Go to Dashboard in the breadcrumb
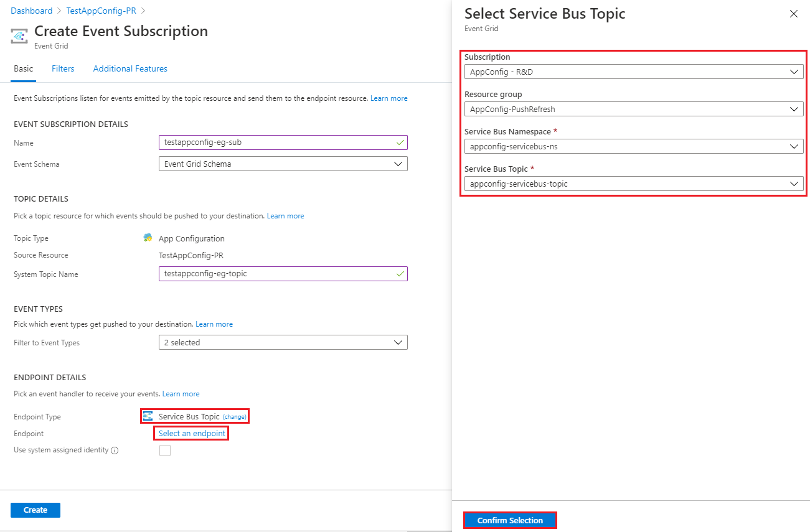 (32, 11)
